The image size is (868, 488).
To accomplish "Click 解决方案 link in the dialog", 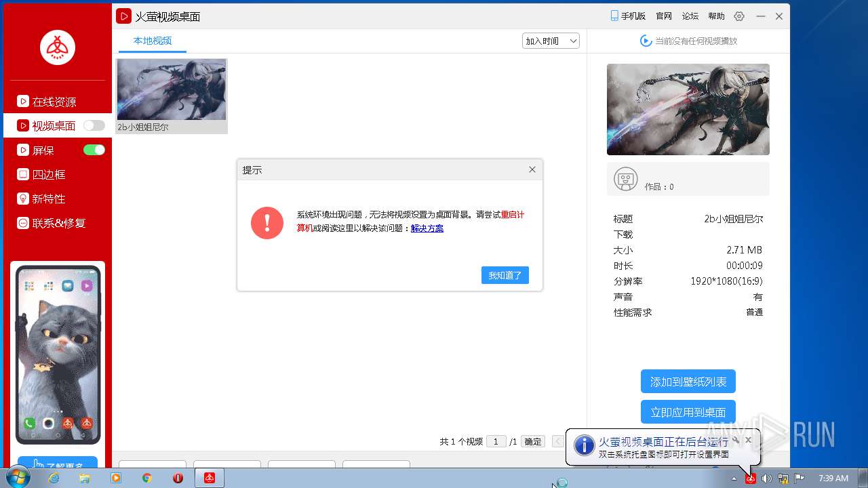I will pyautogui.click(x=427, y=228).
